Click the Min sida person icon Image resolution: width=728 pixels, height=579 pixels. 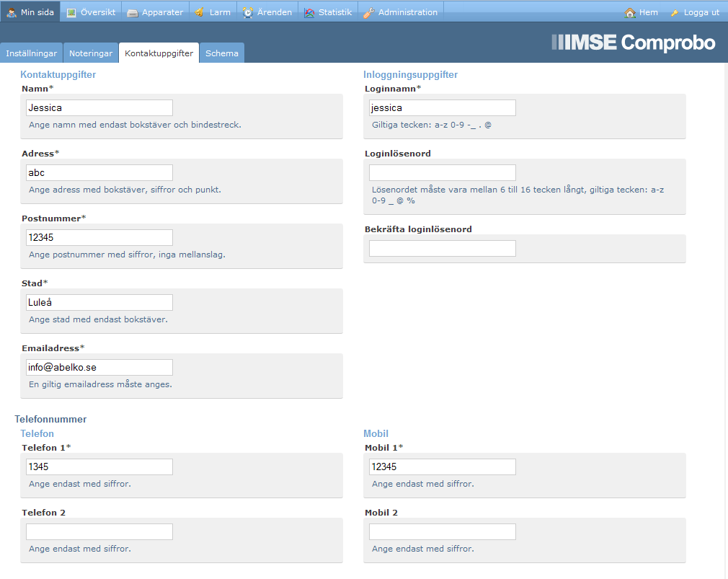[12, 12]
